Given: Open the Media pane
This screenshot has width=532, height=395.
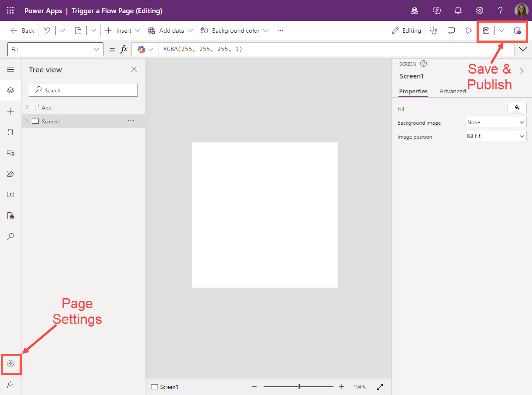Looking at the screenshot, I should click(10, 153).
